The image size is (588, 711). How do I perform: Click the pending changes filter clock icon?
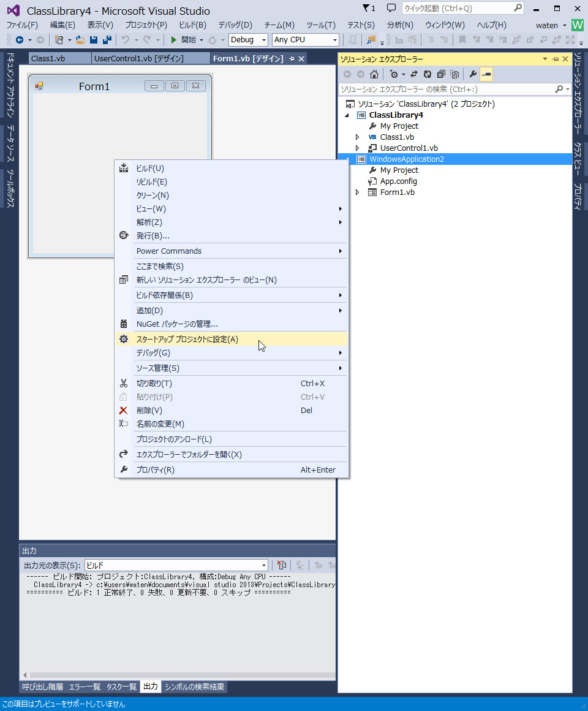(x=394, y=74)
